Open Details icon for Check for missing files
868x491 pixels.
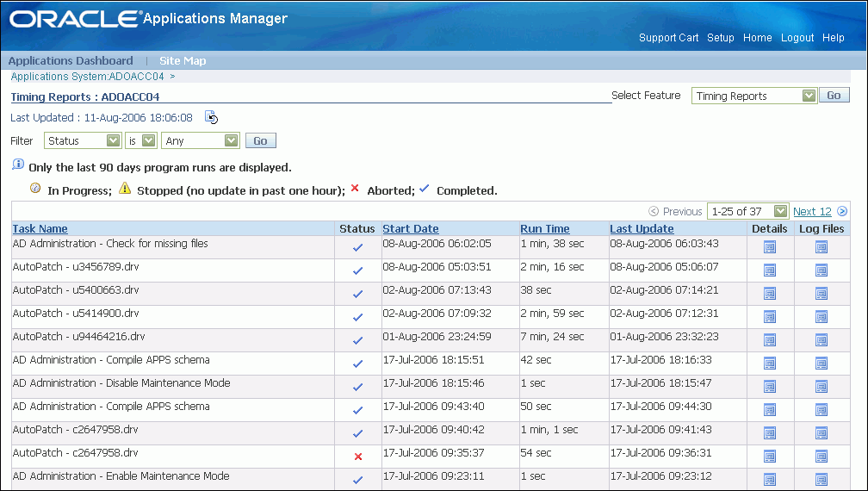(x=769, y=247)
